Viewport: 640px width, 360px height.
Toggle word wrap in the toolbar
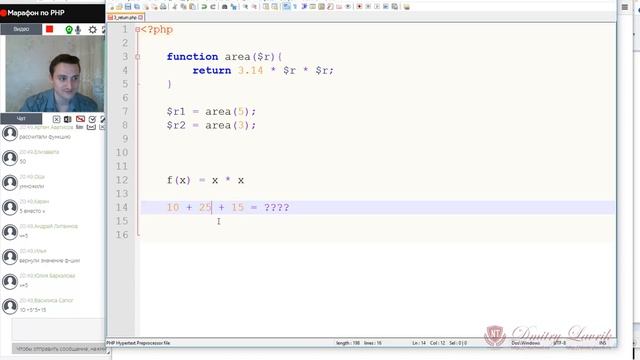[x=287, y=7]
